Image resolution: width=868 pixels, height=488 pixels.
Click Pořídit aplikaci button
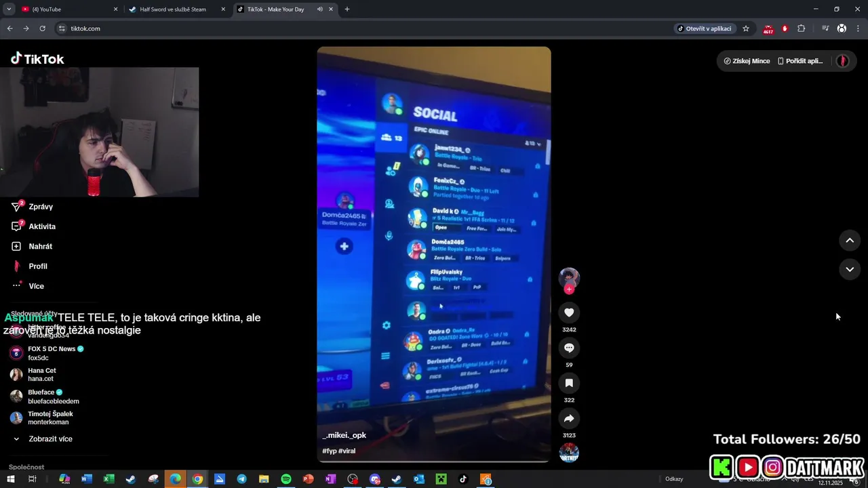pos(800,61)
